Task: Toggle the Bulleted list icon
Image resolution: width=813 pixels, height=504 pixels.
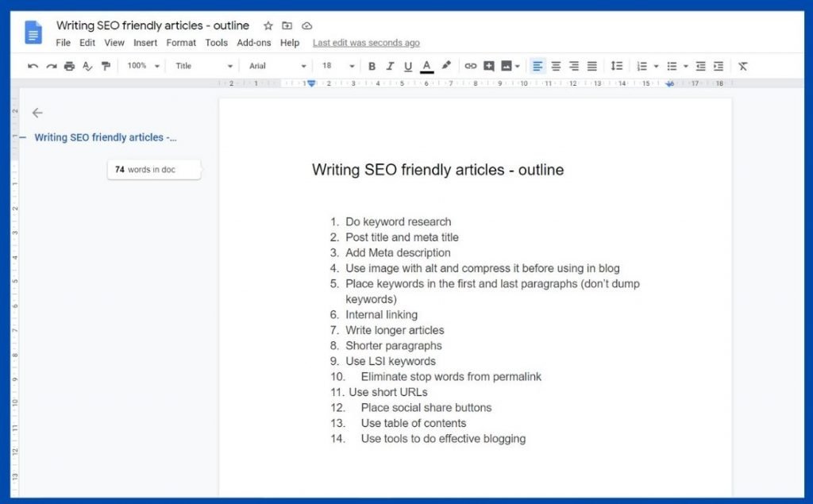Action: point(672,67)
